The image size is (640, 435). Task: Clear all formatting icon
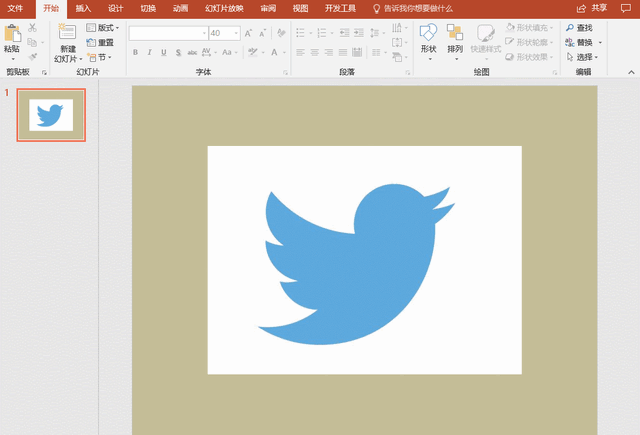(x=281, y=33)
